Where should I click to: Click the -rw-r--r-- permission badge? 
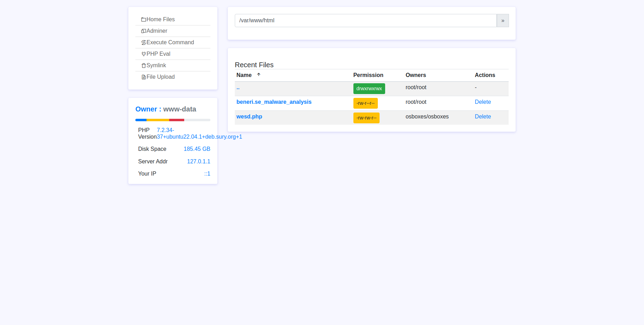(365, 103)
